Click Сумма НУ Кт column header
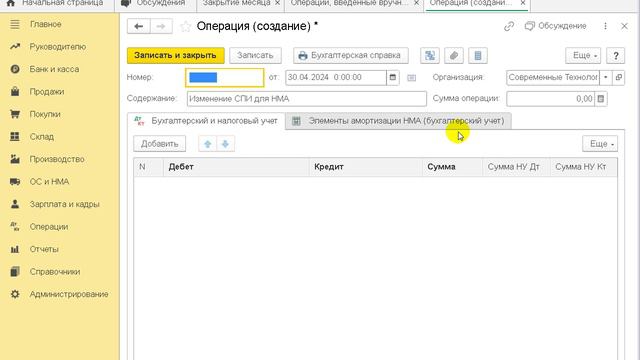This screenshot has width=640, height=360. [583, 167]
